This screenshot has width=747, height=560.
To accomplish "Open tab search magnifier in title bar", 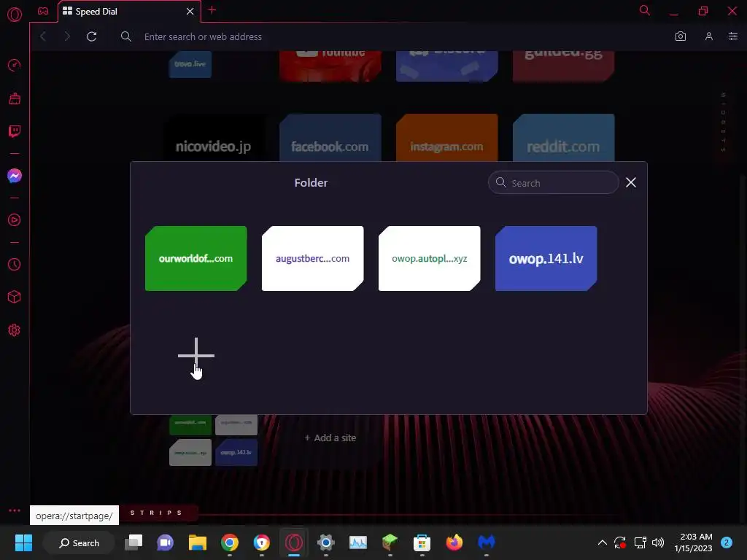I will [645, 10].
